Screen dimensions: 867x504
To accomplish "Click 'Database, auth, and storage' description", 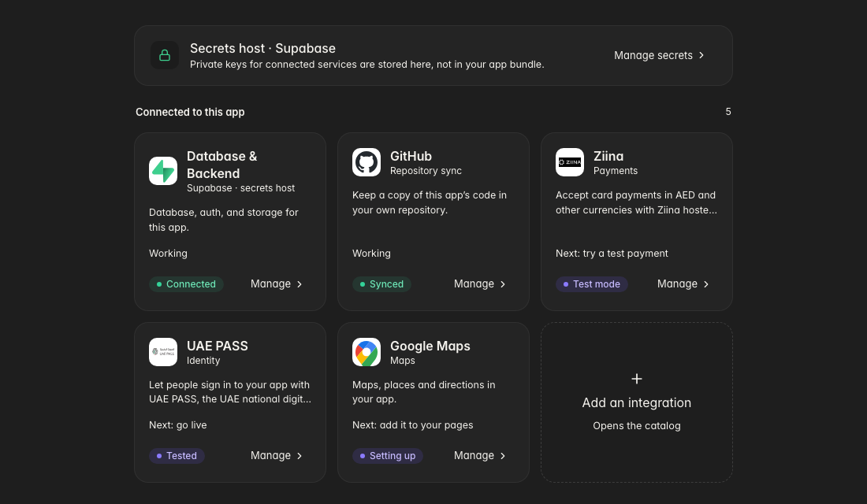I will click(x=223, y=220).
